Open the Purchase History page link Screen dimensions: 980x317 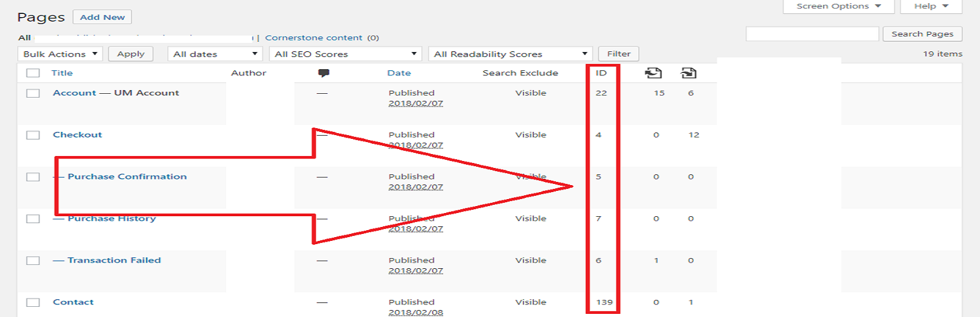click(112, 219)
